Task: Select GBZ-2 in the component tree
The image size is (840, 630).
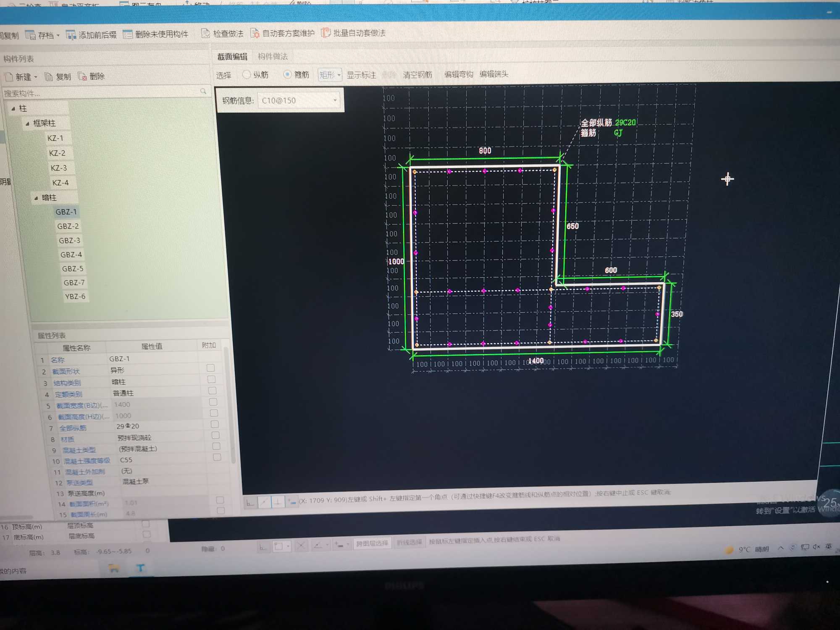Action: click(68, 226)
